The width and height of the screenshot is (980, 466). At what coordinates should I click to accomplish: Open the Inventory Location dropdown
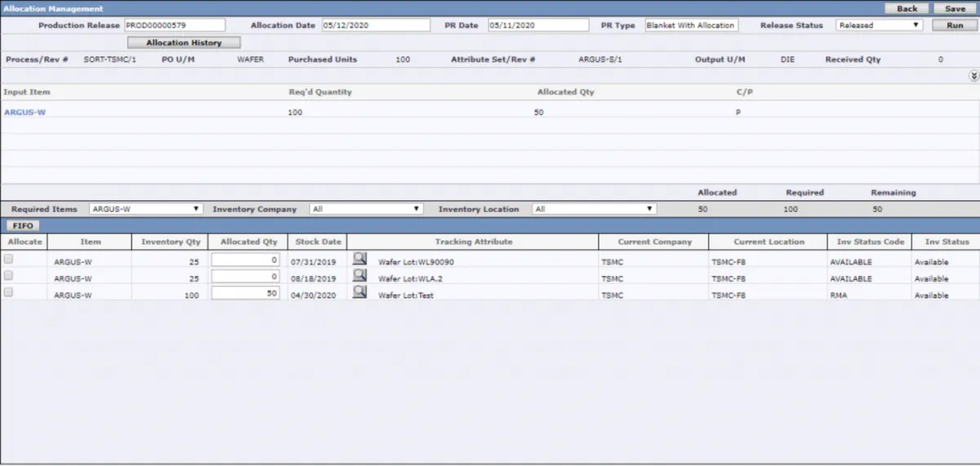click(x=595, y=209)
